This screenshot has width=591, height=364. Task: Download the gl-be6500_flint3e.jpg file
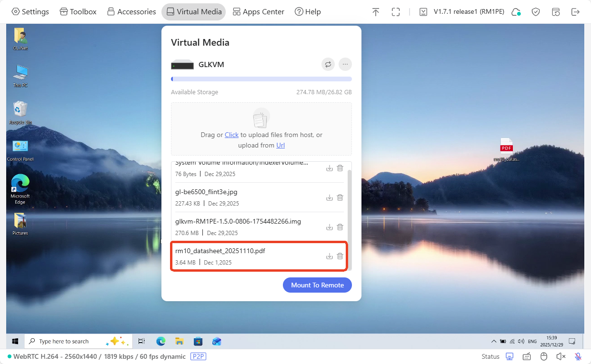tap(329, 197)
